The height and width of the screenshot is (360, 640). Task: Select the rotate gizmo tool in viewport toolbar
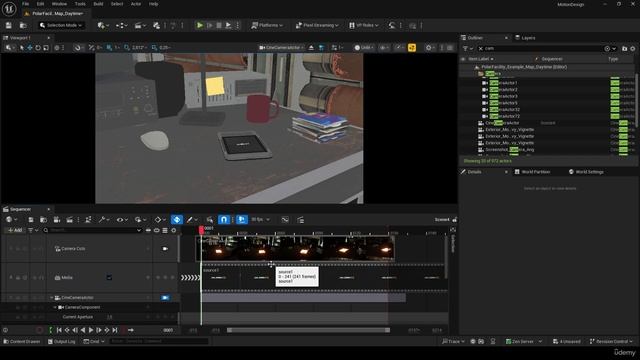point(38,48)
